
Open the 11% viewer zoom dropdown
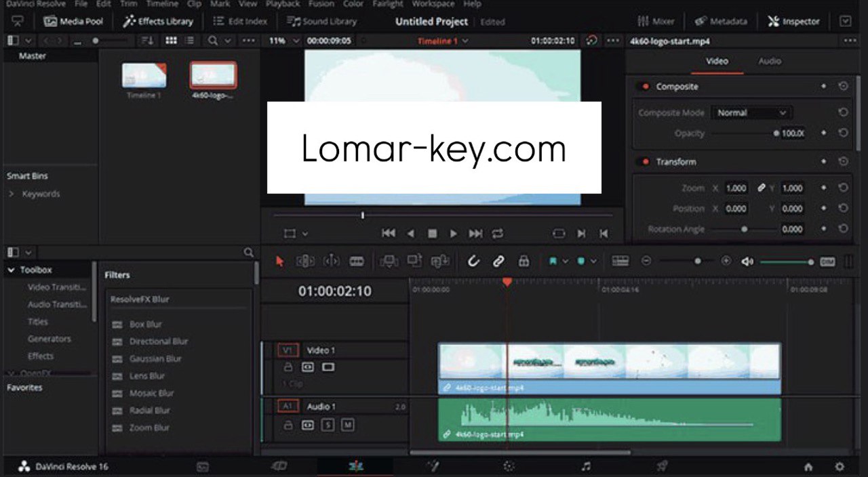click(283, 41)
